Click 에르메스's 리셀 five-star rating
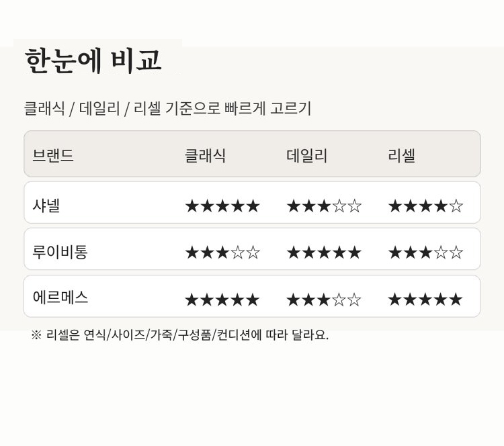The image size is (504, 446). click(425, 300)
